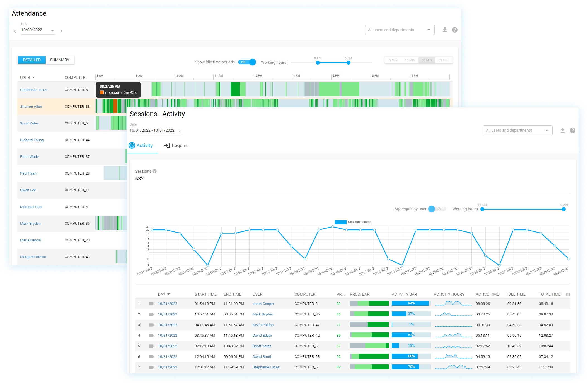This screenshot has height=384, width=588.
Task: Open Stephanie Lucas attendance user link
Action: point(33,90)
